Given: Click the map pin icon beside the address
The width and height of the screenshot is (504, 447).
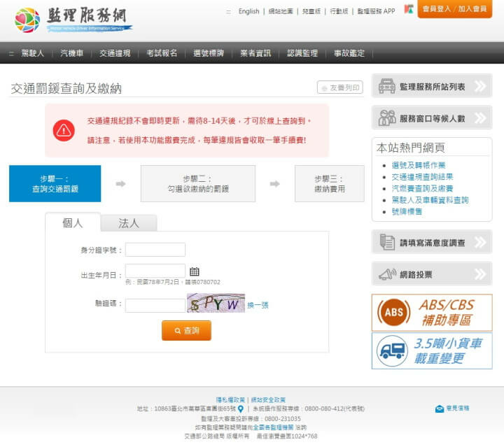Looking at the screenshot, I should pyautogui.click(x=240, y=409).
